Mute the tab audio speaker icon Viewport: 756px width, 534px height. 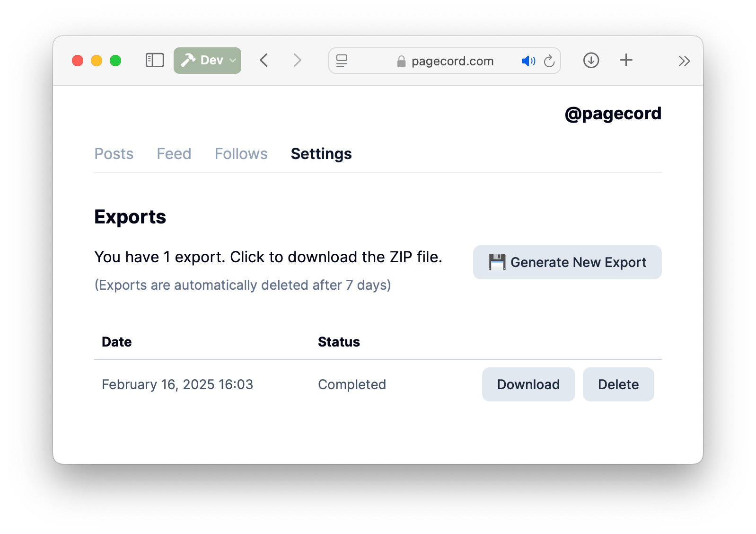(x=528, y=61)
